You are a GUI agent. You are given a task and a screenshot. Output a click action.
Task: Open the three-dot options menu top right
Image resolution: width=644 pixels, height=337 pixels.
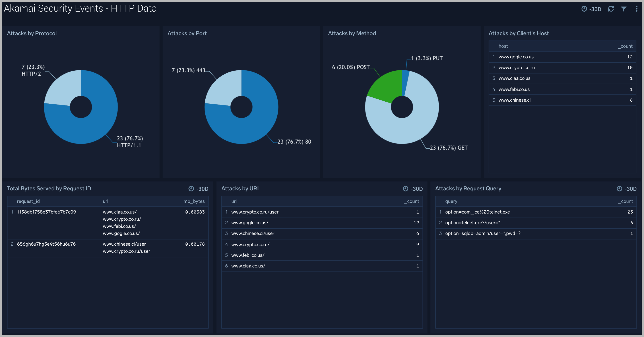[637, 9]
